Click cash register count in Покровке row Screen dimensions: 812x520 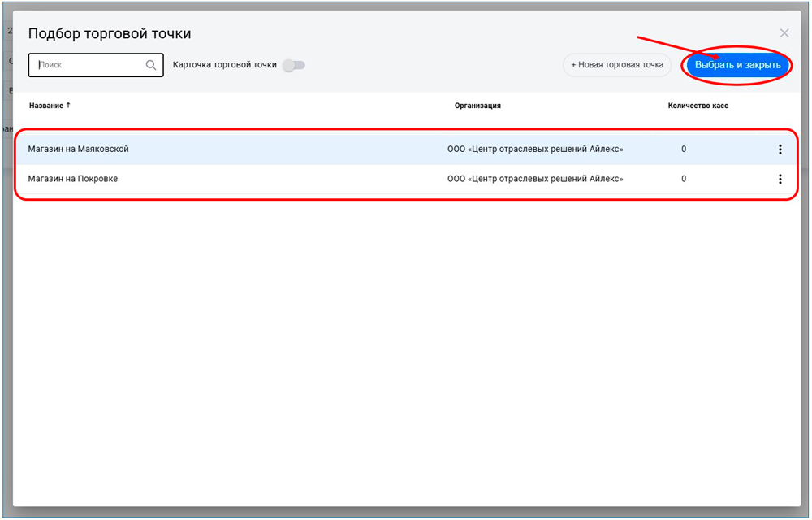tap(684, 179)
